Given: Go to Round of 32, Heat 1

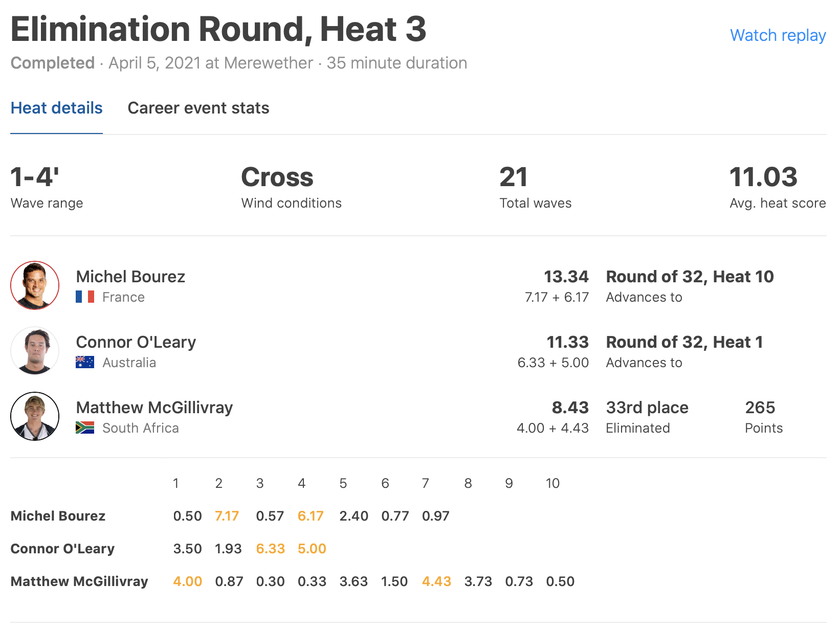Looking at the screenshot, I should tap(684, 342).
